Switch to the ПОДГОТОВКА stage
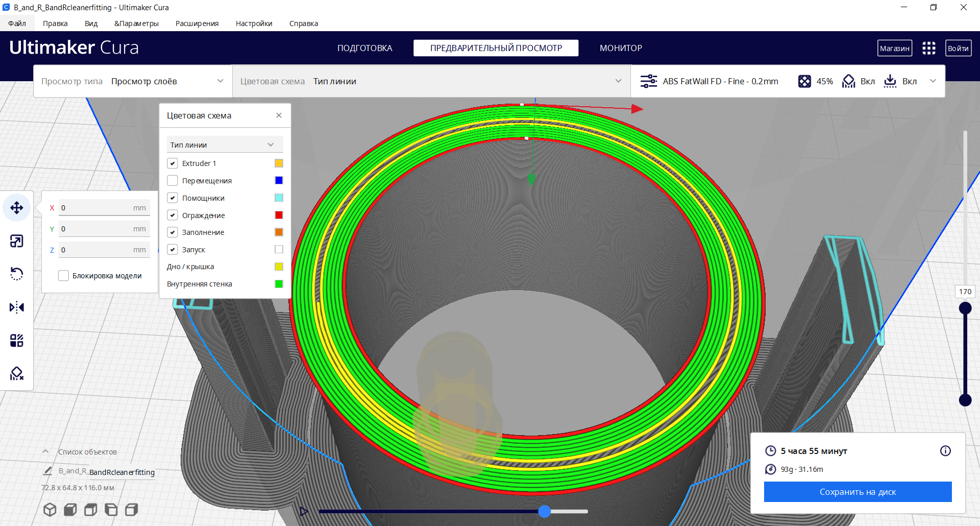980x526 pixels. pos(365,48)
